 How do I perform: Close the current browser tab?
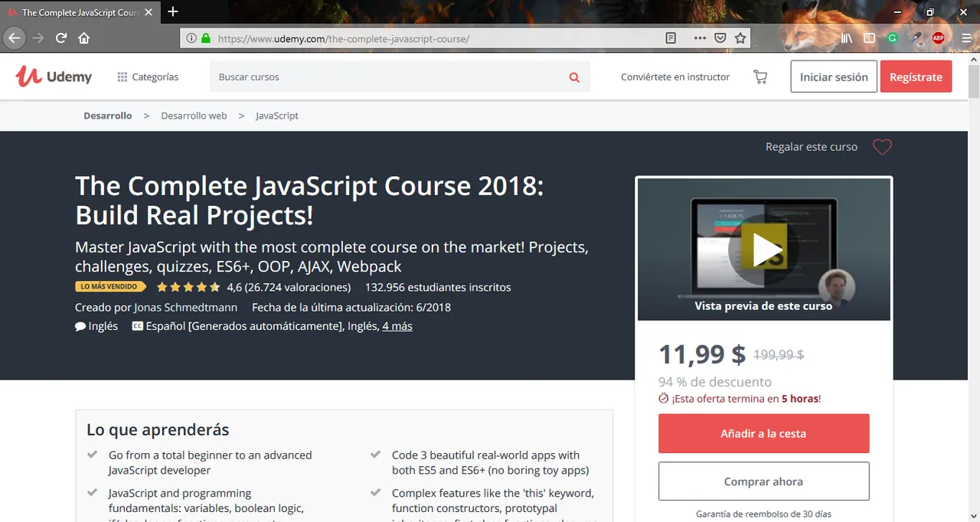(149, 12)
